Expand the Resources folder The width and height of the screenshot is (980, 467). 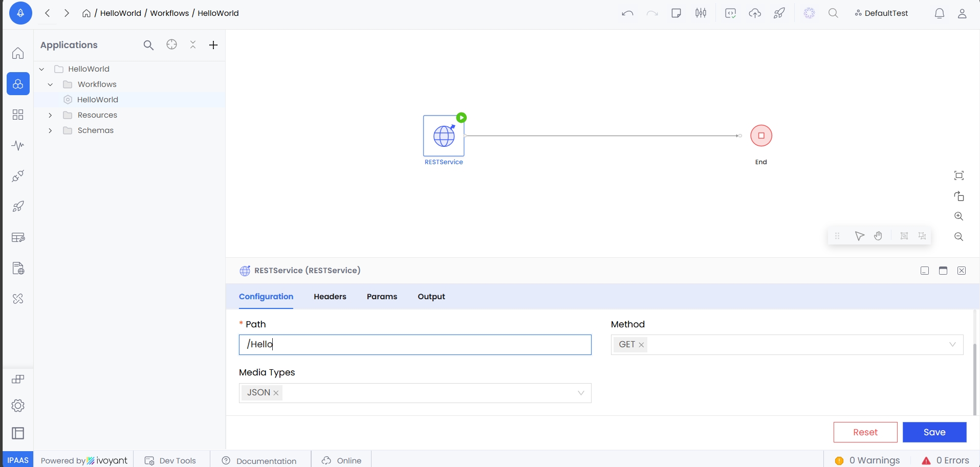point(50,115)
